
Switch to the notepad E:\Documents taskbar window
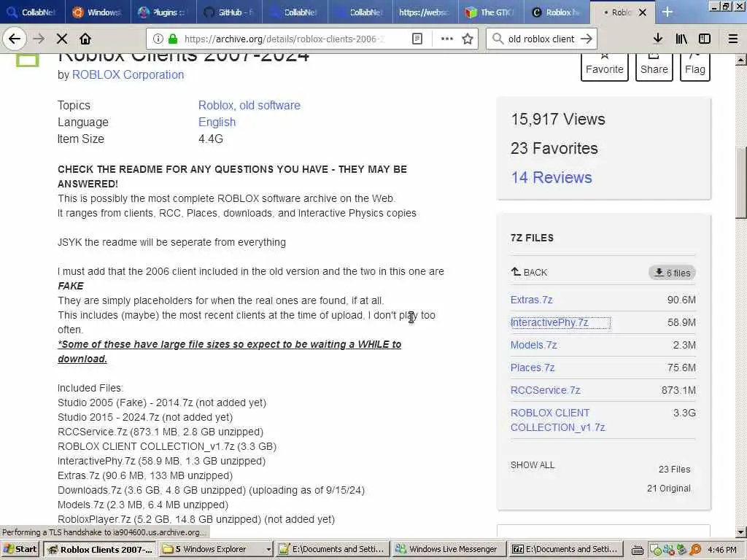pos(332,549)
